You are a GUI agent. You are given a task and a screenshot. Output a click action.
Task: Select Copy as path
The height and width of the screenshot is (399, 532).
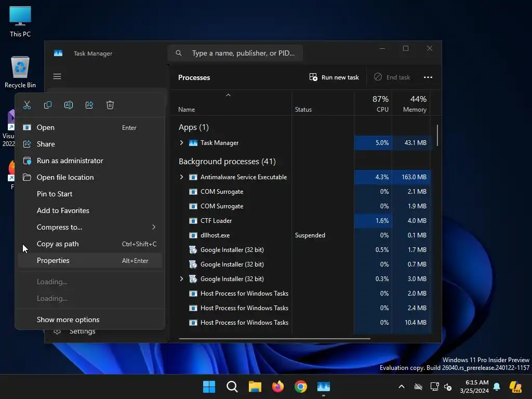(90, 244)
